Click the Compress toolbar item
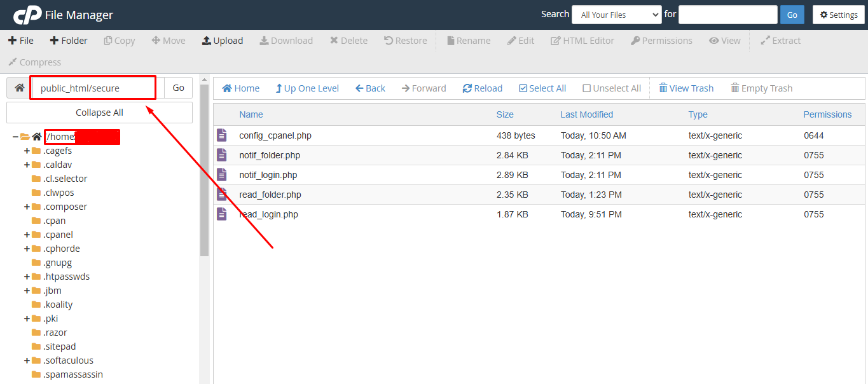This screenshot has width=868, height=384. (x=35, y=62)
